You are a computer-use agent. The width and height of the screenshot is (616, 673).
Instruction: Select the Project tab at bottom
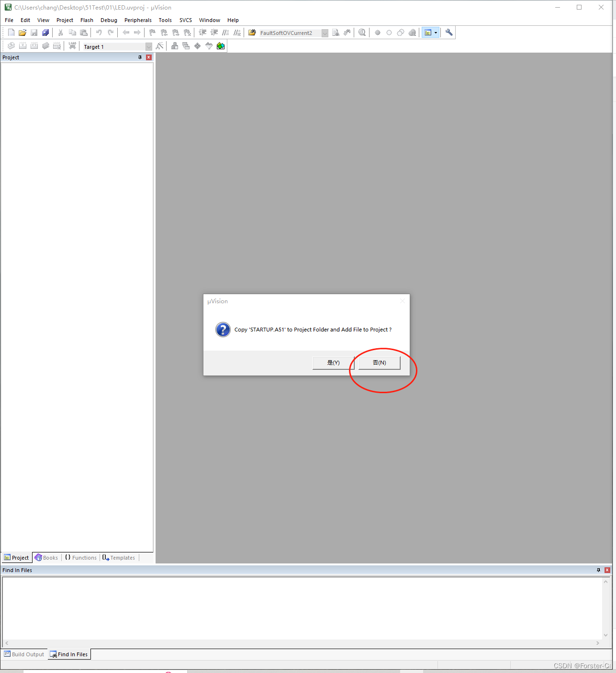click(x=16, y=558)
